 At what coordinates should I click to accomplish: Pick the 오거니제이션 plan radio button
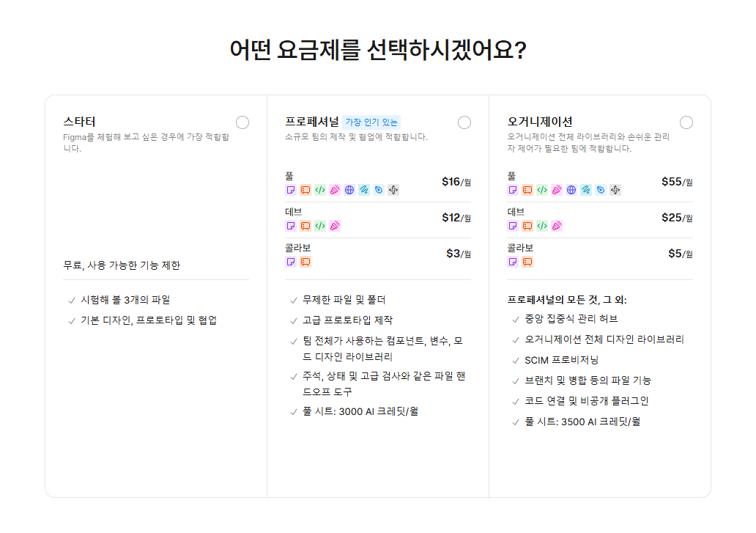[x=686, y=122]
